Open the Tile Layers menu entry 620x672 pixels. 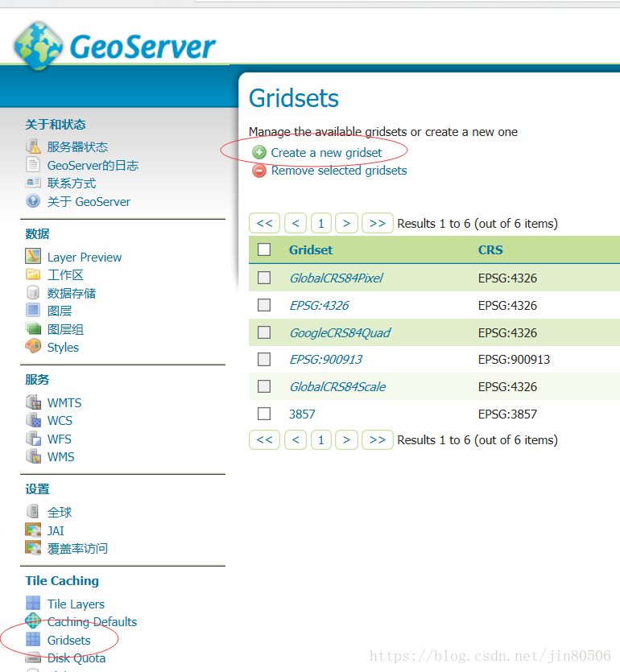(x=76, y=604)
